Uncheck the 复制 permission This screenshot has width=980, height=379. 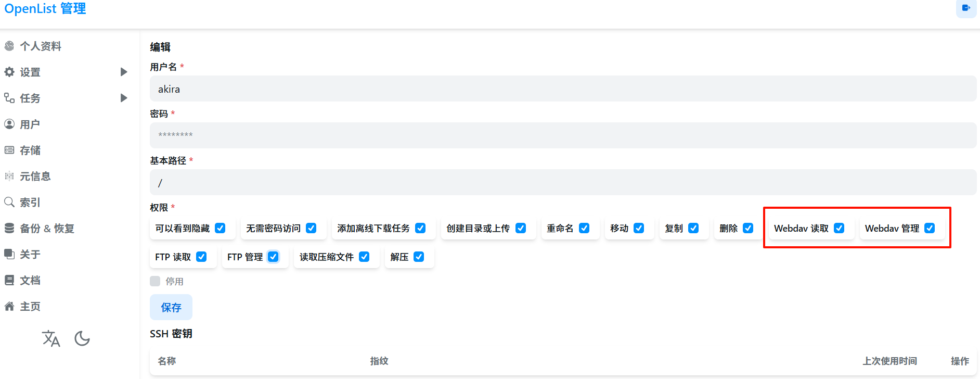(x=693, y=228)
